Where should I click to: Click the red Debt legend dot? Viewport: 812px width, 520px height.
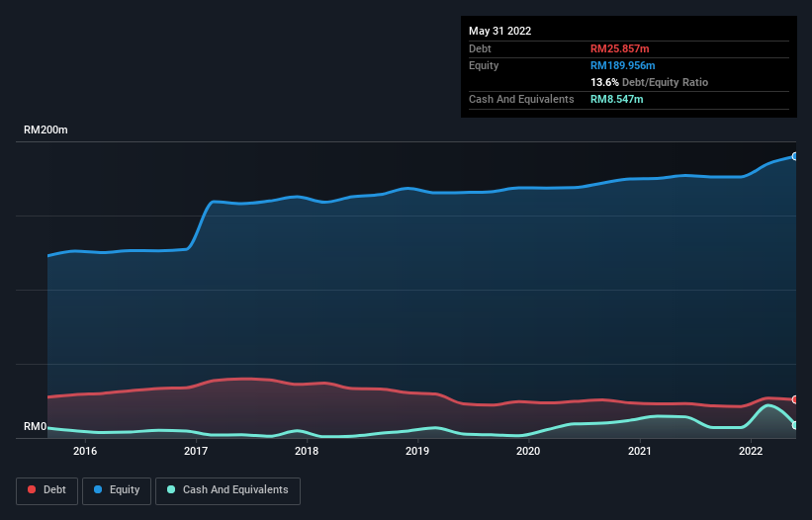(32, 489)
